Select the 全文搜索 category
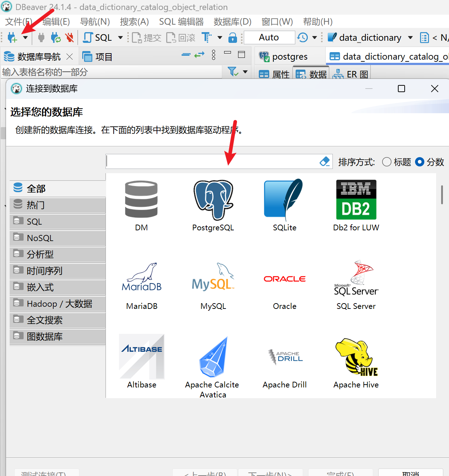 pos(58,320)
